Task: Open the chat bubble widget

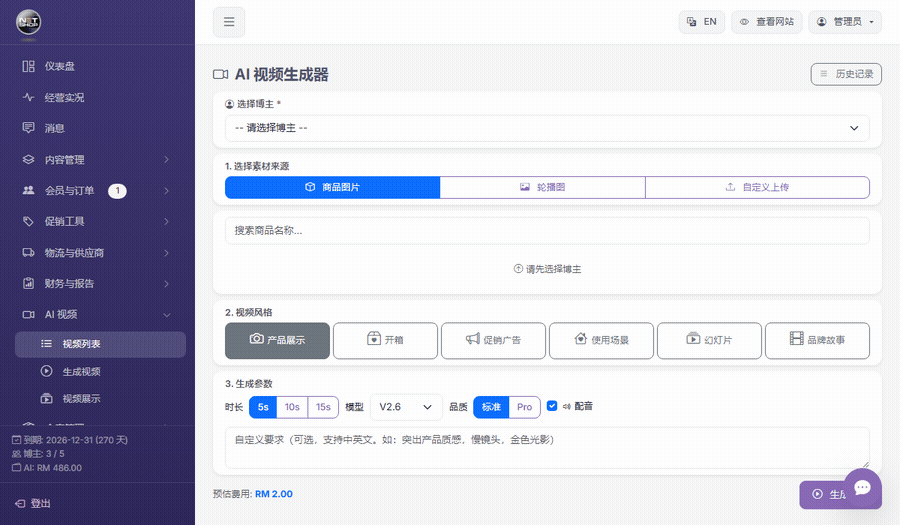Action: 863,488
